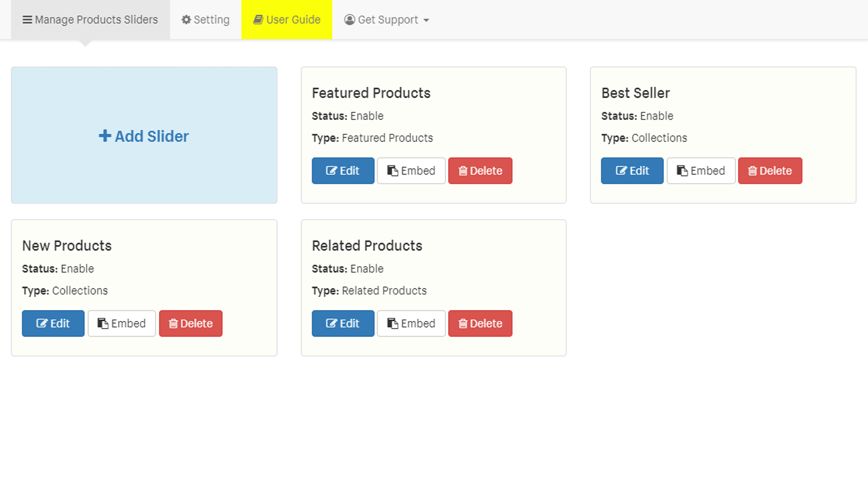Click the trash icon on Best Seller Delete button
Image resolution: width=868 pixels, height=488 pixels.
(x=752, y=171)
